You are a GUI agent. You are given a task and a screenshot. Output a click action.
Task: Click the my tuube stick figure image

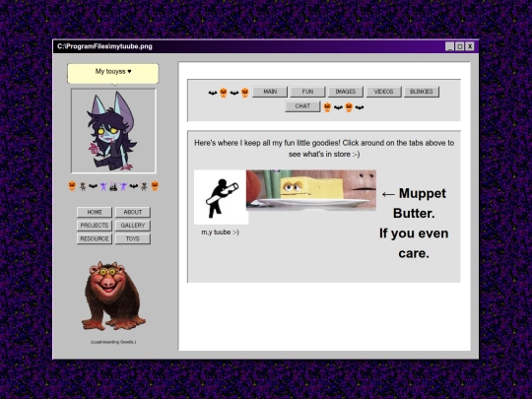[221, 197]
